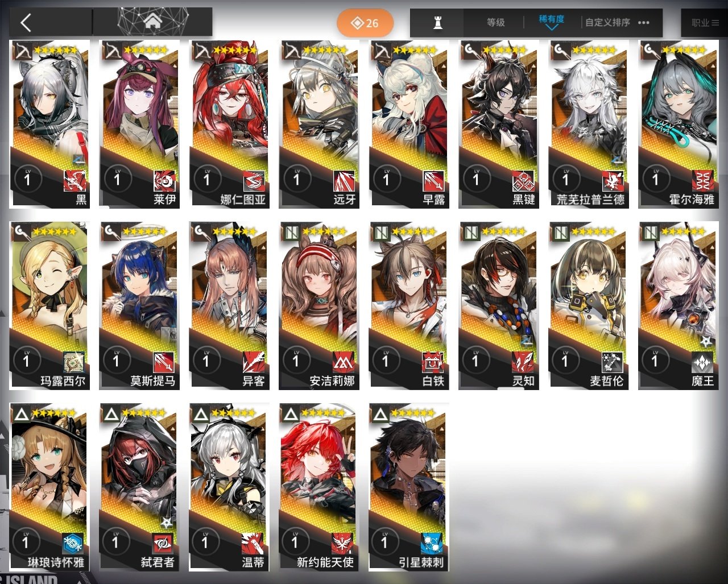Select operator card 新约能天使

click(x=318, y=487)
